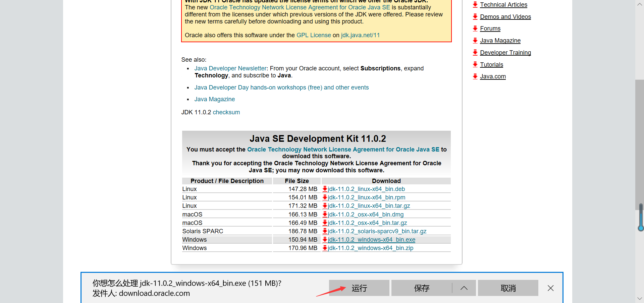Viewport: 644px width, 303px height.
Task: Open Tutorials sidebar link
Action: coord(491,65)
